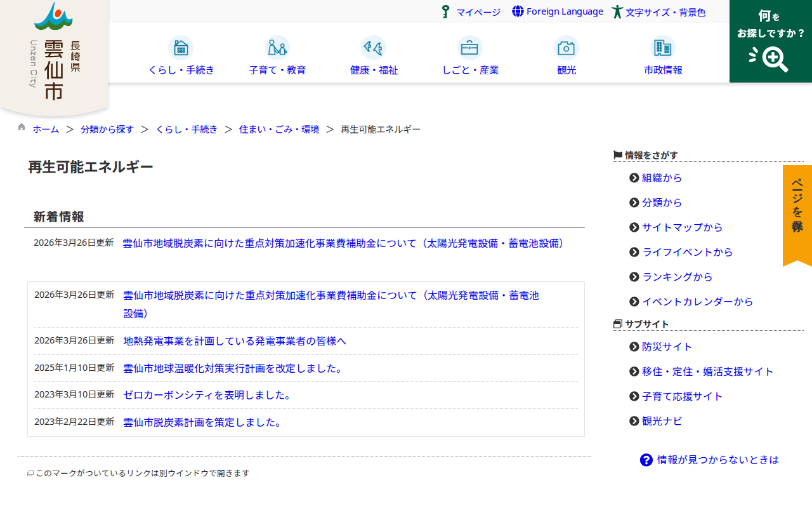Select the 健康・福祉 icon
This screenshot has height=508, width=812.
coord(374,48)
